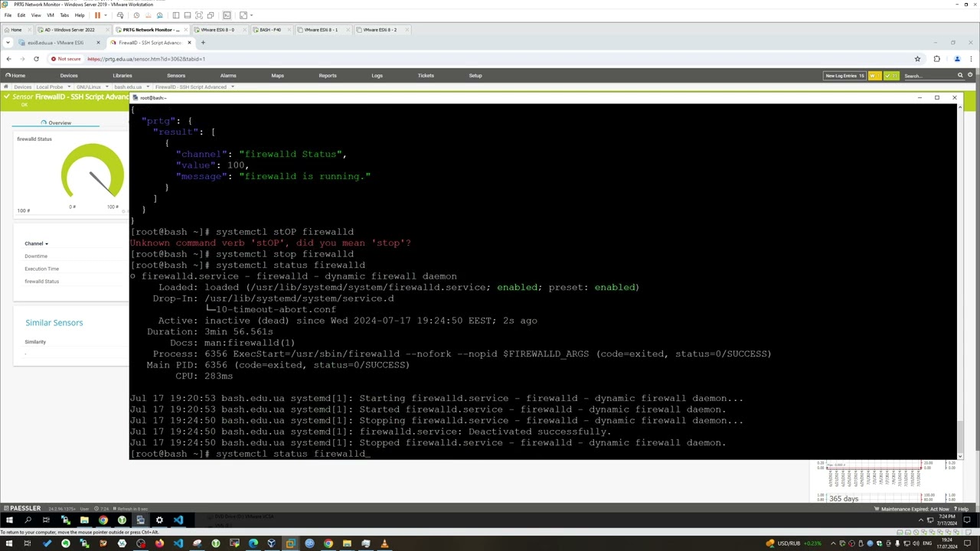Screen dimensions: 980x551
Task: Take a VM snapshot with the clock icon
Action: point(136,15)
